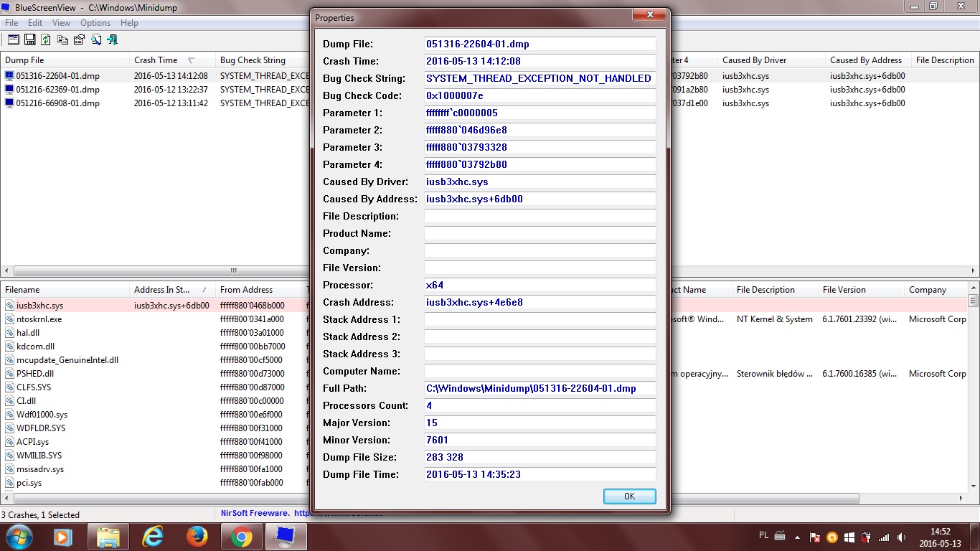Viewport: 980px width, 551px height.
Task: Sort by the File Version column header
Action: (x=861, y=290)
